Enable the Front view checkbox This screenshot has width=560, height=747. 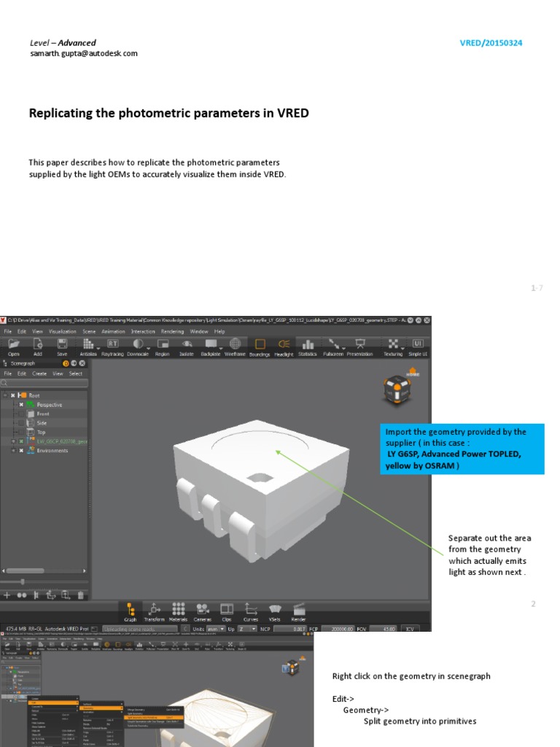(21, 414)
